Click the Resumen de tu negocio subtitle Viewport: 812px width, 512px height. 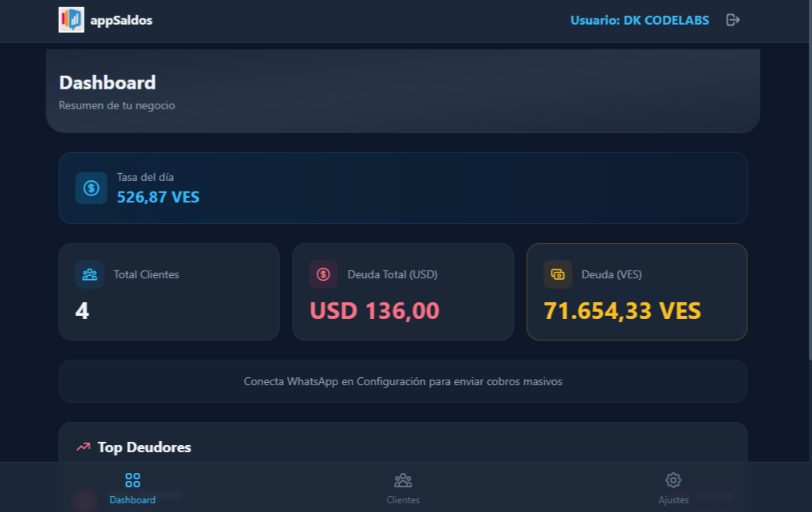coord(116,105)
